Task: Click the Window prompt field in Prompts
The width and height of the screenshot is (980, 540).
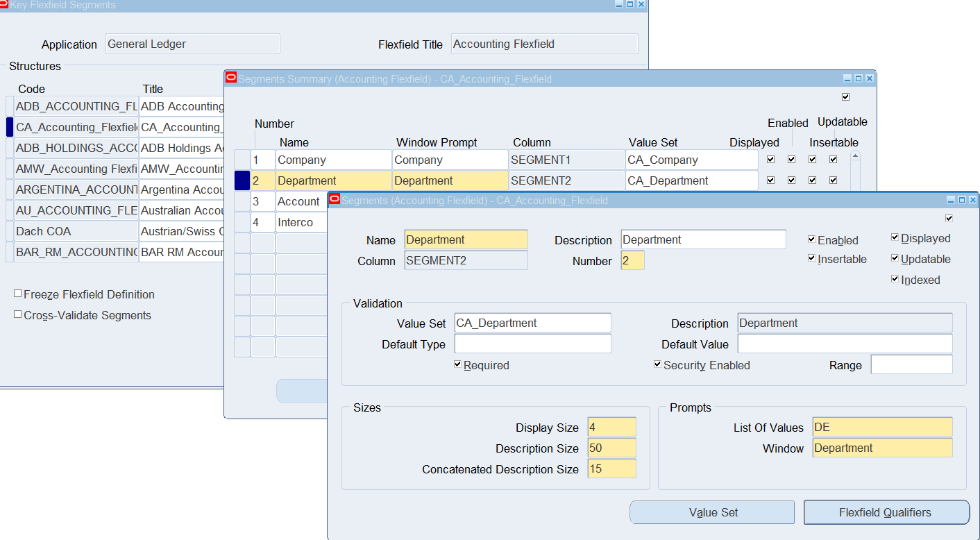Action: coord(883,448)
